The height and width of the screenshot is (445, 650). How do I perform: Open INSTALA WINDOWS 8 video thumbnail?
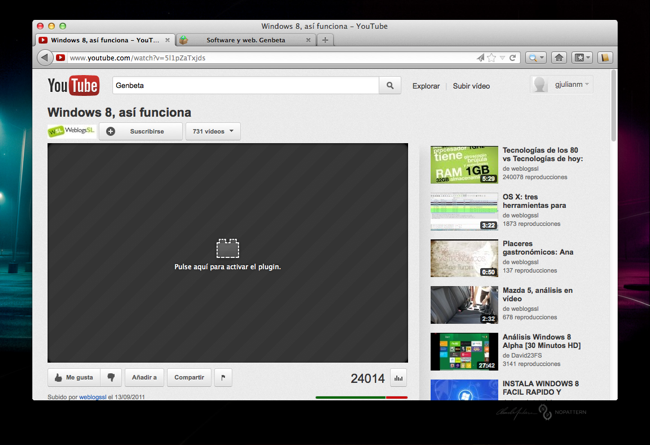click(x=464, y=390)
